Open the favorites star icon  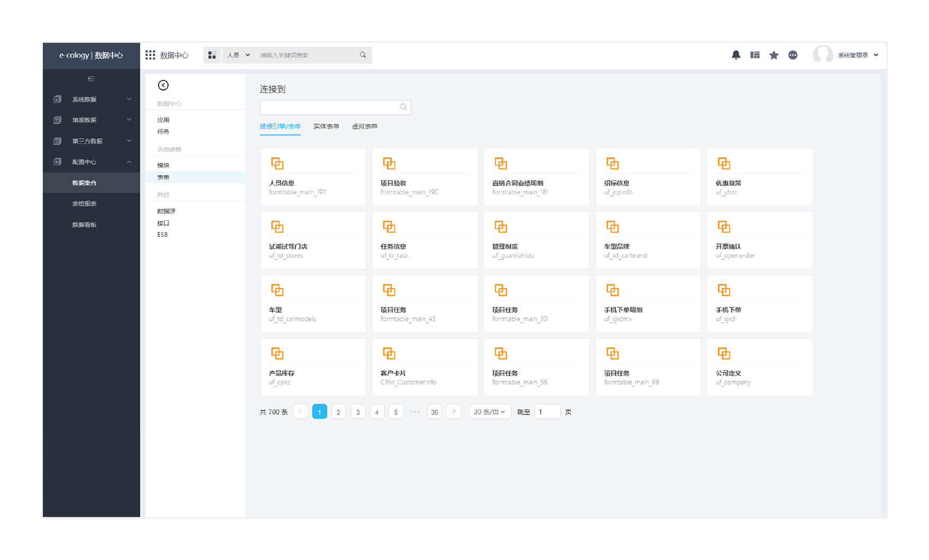point(774,55)
